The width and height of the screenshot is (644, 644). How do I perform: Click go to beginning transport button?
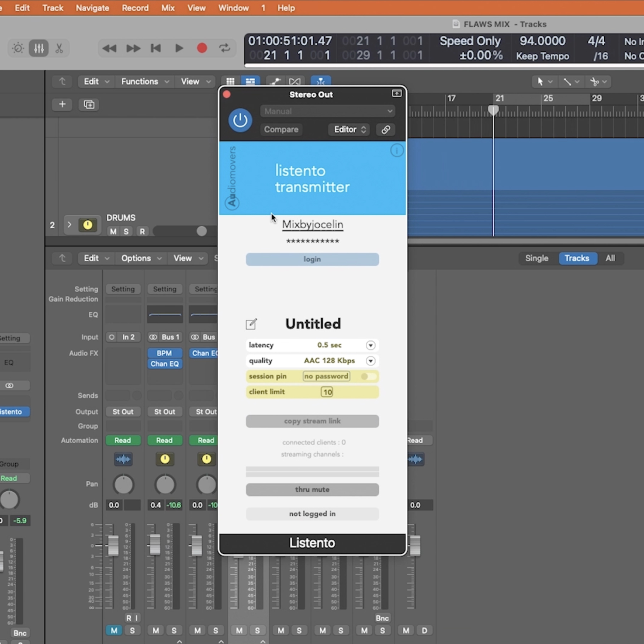coord(156,48)
